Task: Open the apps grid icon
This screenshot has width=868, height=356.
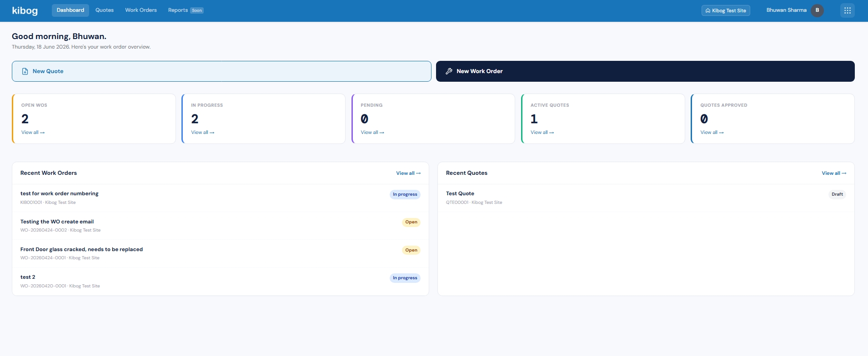Action: (x=847, y=10)
